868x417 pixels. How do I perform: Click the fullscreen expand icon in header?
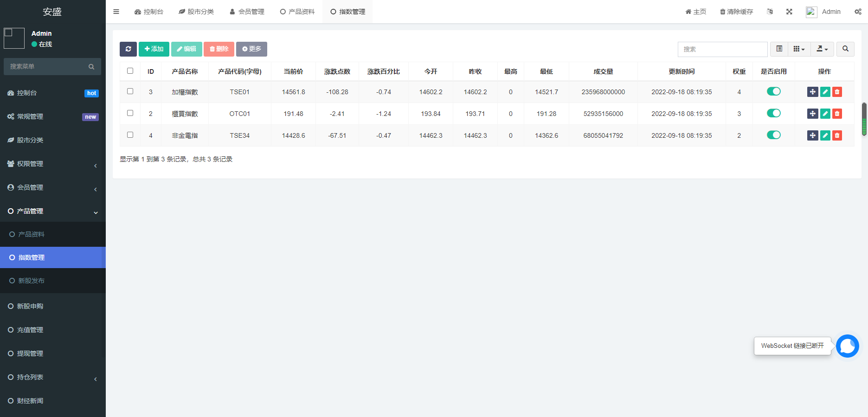(x=789, y=12)
